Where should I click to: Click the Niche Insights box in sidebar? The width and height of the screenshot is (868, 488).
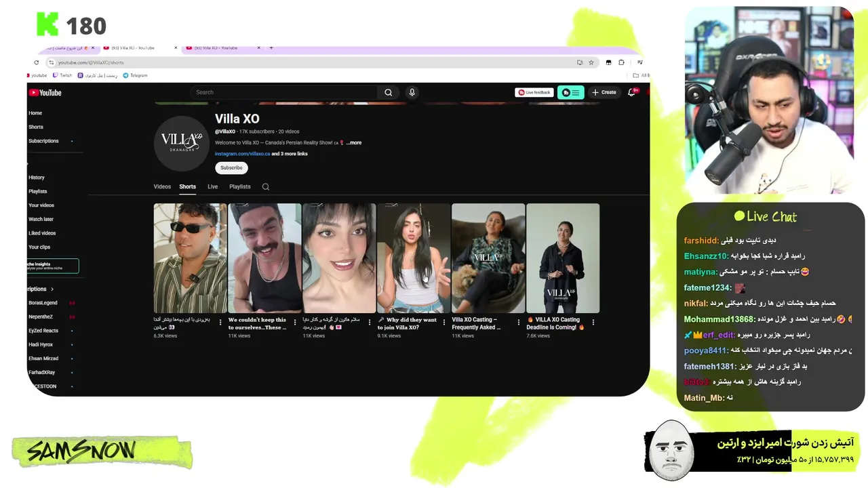pos(53,266)
